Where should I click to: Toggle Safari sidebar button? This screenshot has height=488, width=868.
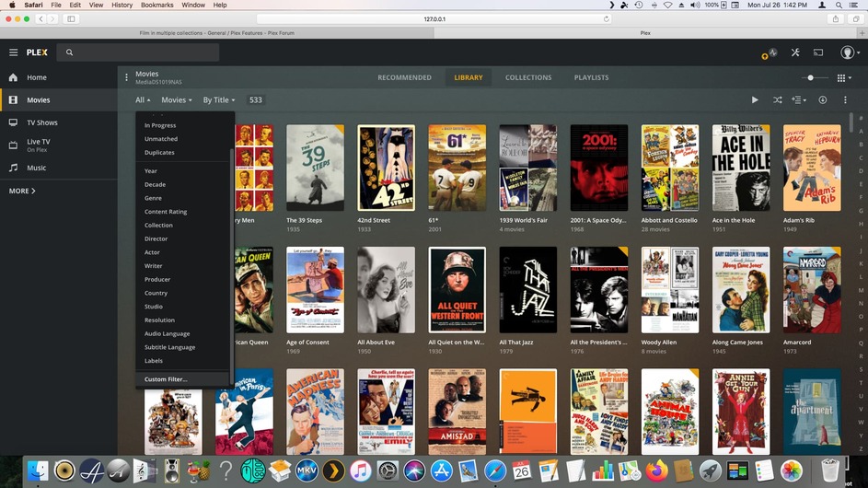click(x=71, y=18)
